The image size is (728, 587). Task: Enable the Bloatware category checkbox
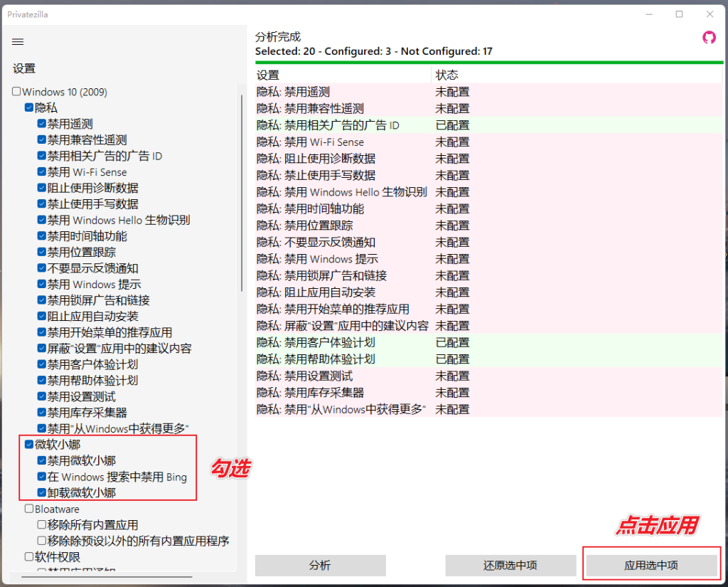[x=29, y=509]
